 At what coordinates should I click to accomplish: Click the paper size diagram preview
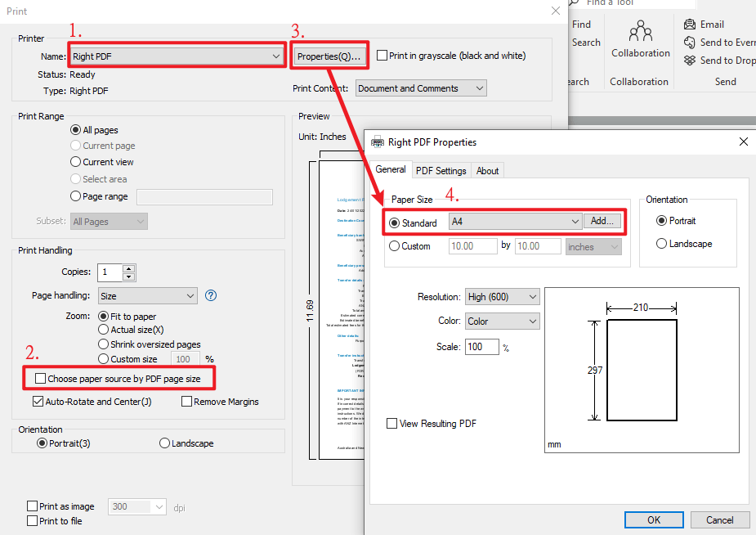coord(642,370)
